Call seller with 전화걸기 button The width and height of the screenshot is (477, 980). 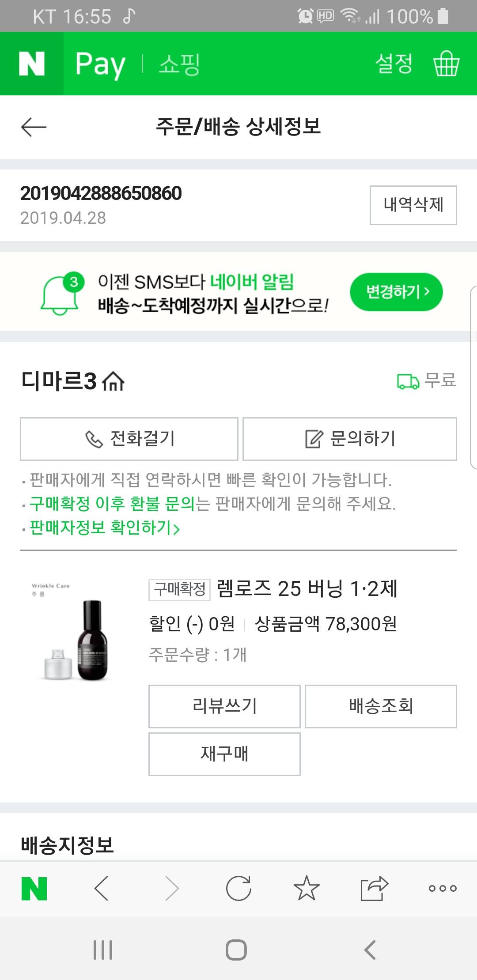(x=129, y=439)
